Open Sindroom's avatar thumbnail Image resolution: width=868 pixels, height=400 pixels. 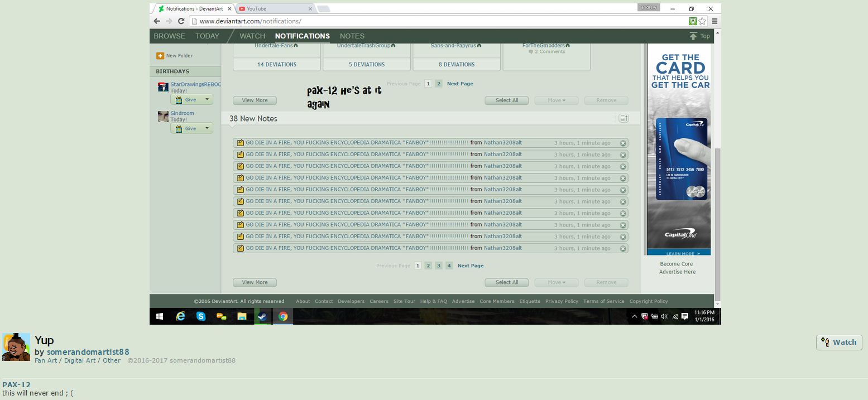pyautogui.click(x=163, y=116)
